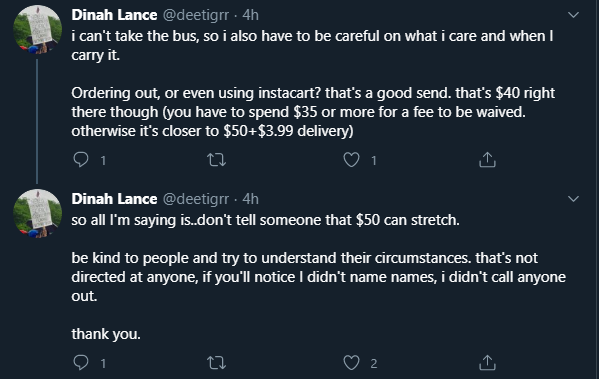599x379 pixels.
Task: Click the @deetigrr handle on first tweet
Action: (196, 15)
